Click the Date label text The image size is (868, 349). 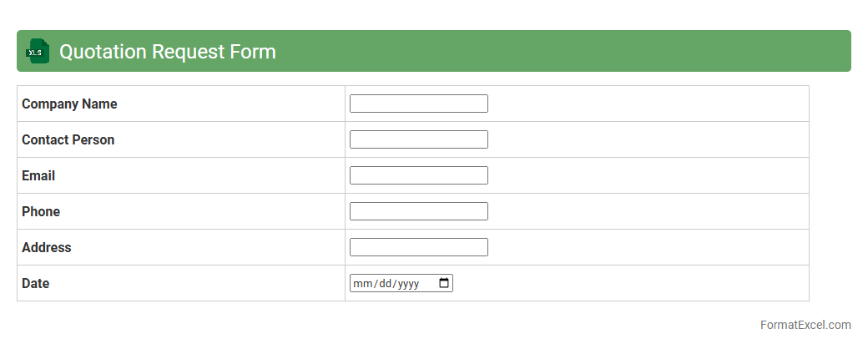click(x=36, y=284)
